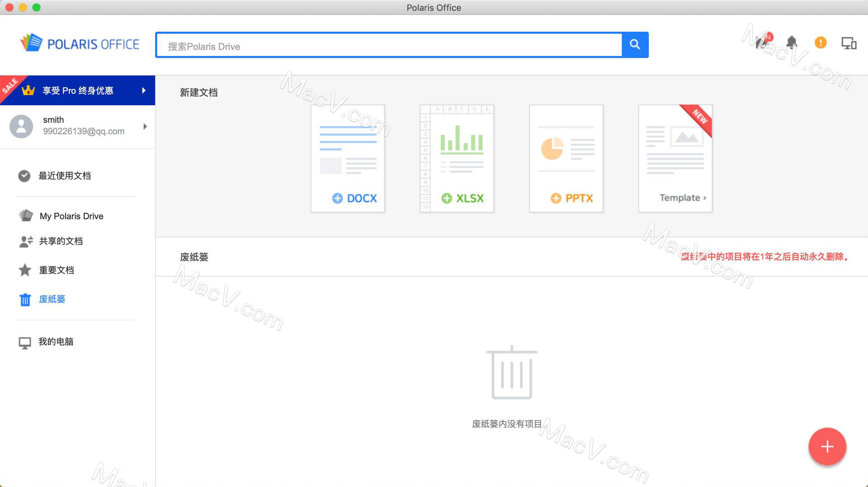Create a new PPTX presentation
The image size is (868, 487).
(x=566, y=158)
